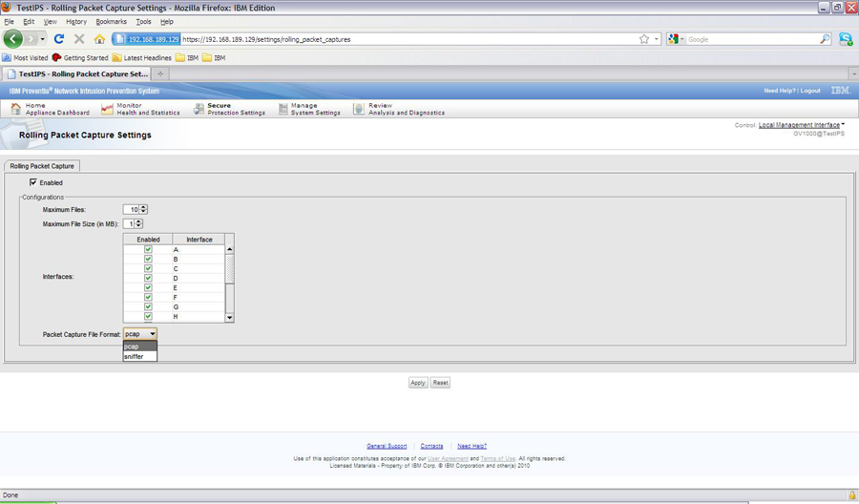The width and height of the screenshot is (859, 504).
Task: Click the search magnifier icon
Action: pyautogui.click(x=825, y=39)
